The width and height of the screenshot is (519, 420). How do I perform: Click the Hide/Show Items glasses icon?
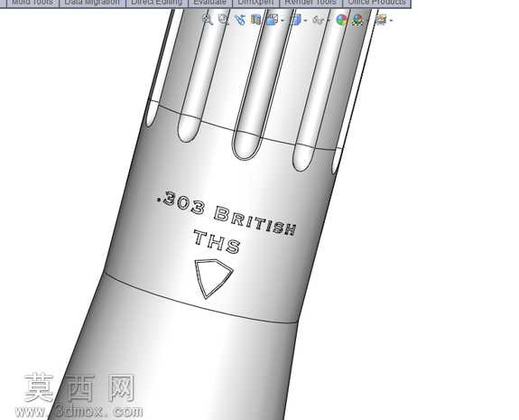(x=318, y=20)
